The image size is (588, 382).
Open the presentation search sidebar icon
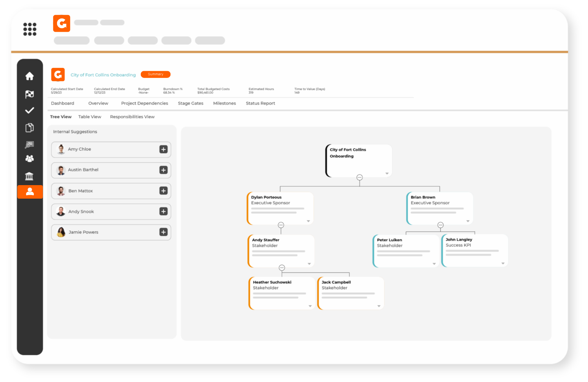(x=29, y=144)
